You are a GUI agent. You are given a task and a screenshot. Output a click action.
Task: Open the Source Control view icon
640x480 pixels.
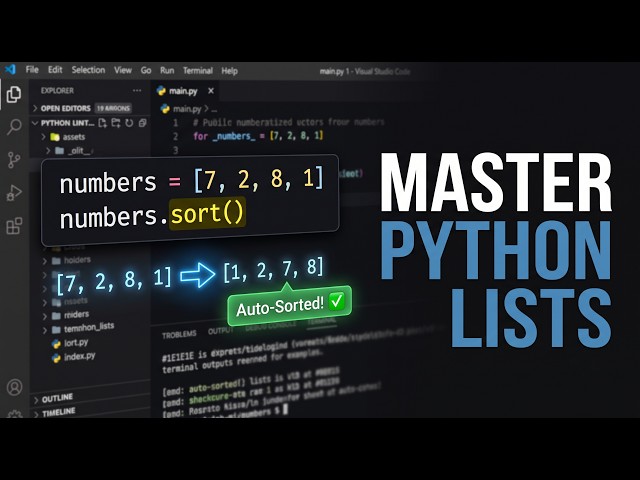pos(14,160)
